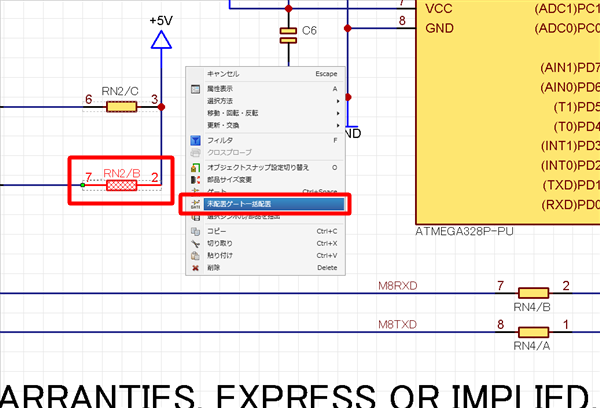This screenshot has height=408, width=600.
Task: Click the RN4/A reference text
Action: coord(532,346)
